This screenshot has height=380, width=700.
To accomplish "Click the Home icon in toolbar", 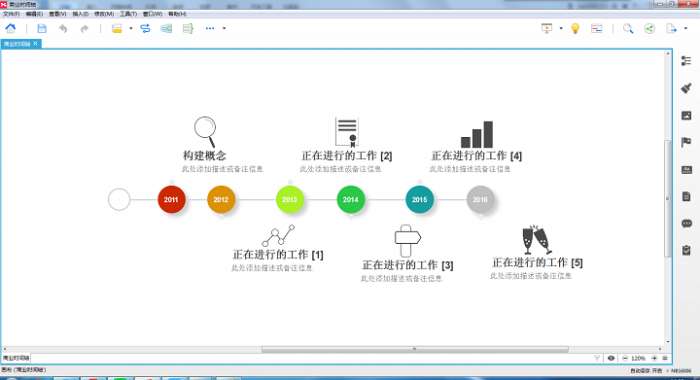I will [x=11, y=29].
